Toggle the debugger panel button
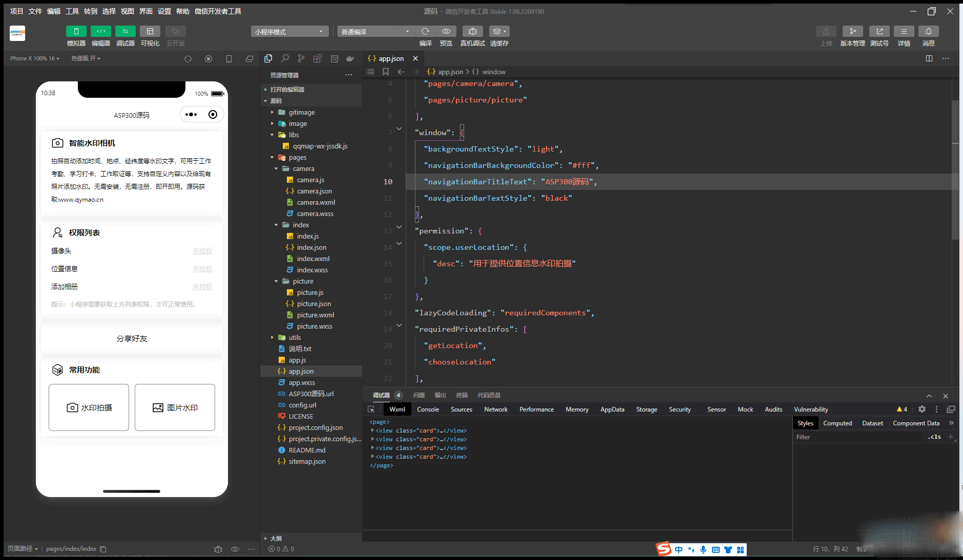963x560 pixels. [125, 32]
